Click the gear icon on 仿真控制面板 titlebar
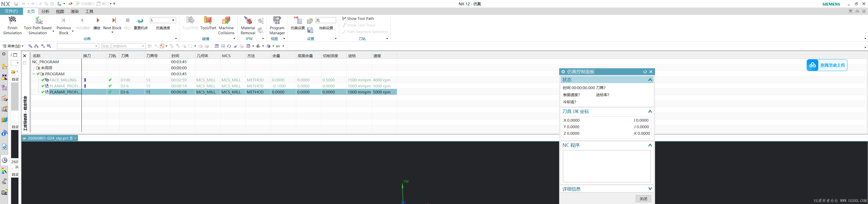This screenshot has height=204, width=868. [x=563, y=72]
